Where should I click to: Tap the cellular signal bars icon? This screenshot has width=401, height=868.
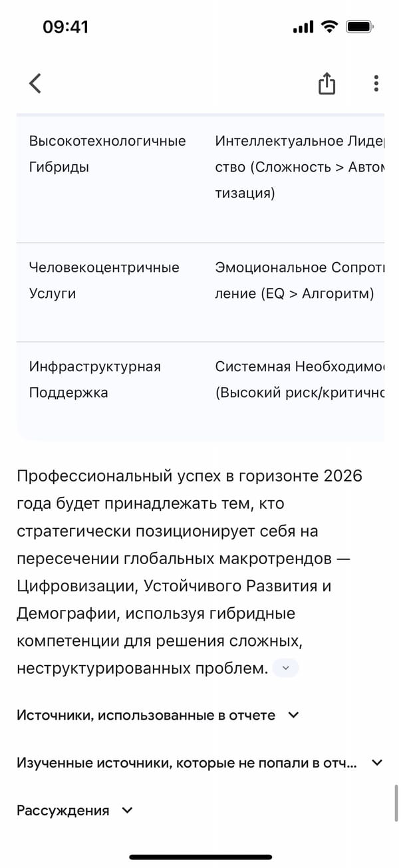coord(303,27)
